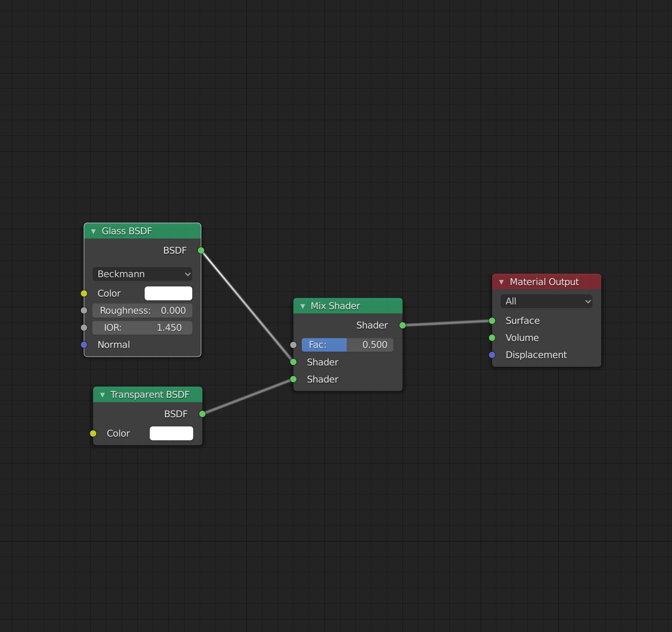Click the Fac input socket
The height and width of the screenshot is (632, 672).
tap(293, 345)
